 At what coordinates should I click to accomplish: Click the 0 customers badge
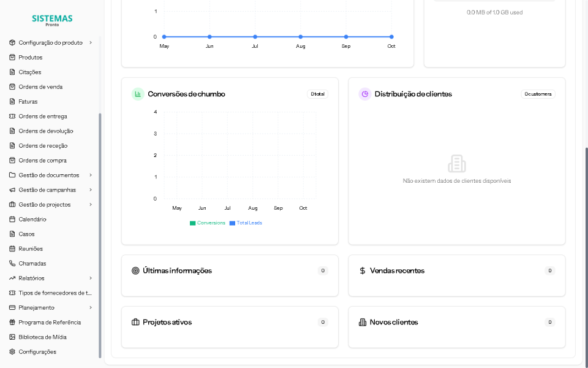(537, 94)
